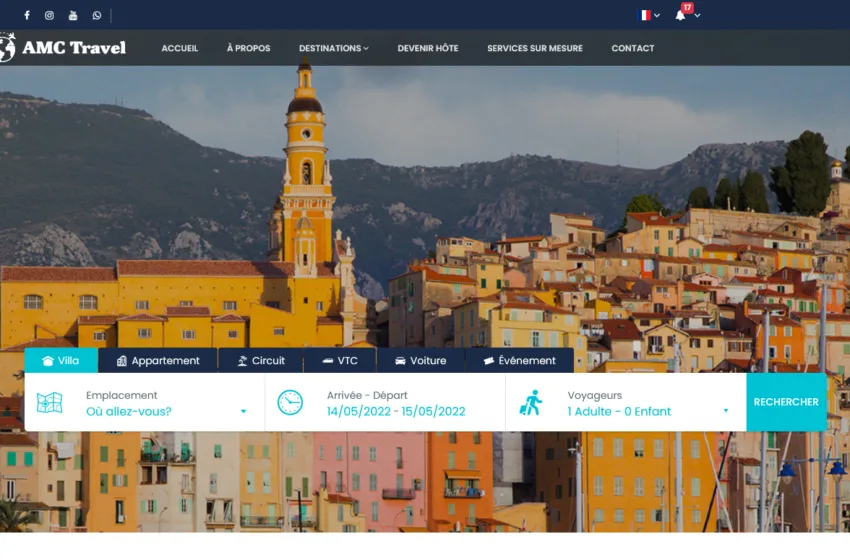
Task: Go to the À propos page
Action: point(248,48)
